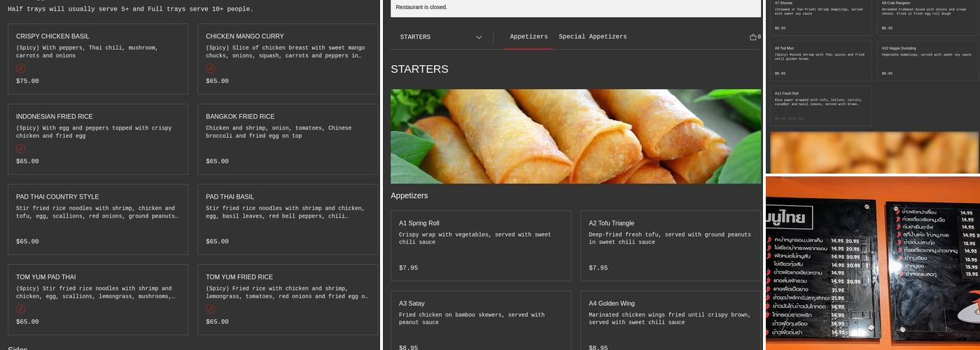The width and height of the screenshot is (980, 350).
Task: Click the 'Restaurant is closed.' notice
Action: (x=421, y=7)
